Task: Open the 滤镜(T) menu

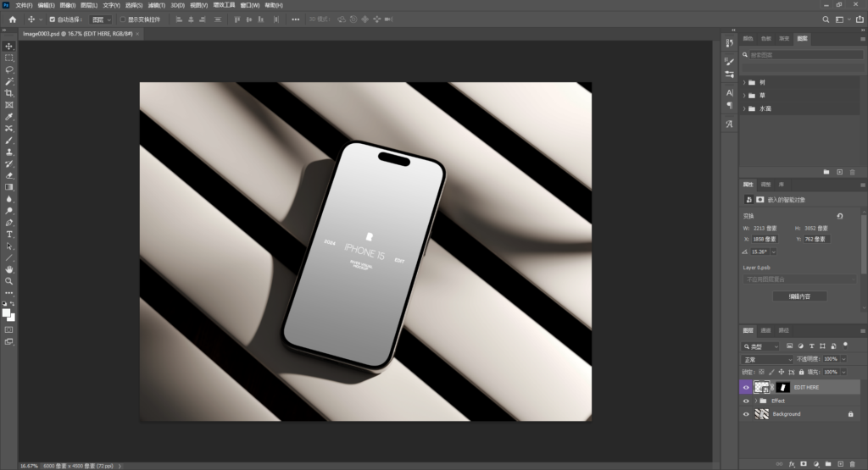Action: (157, 5)
